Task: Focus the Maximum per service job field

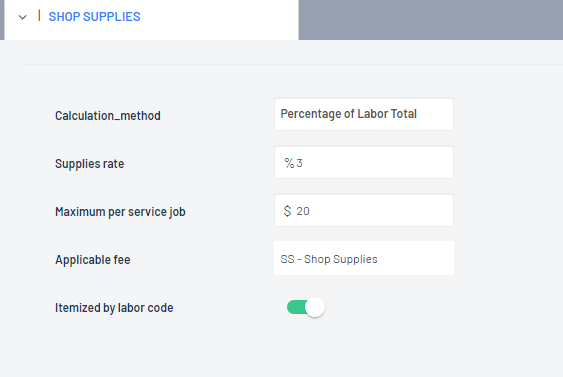Action: point(364,210)
